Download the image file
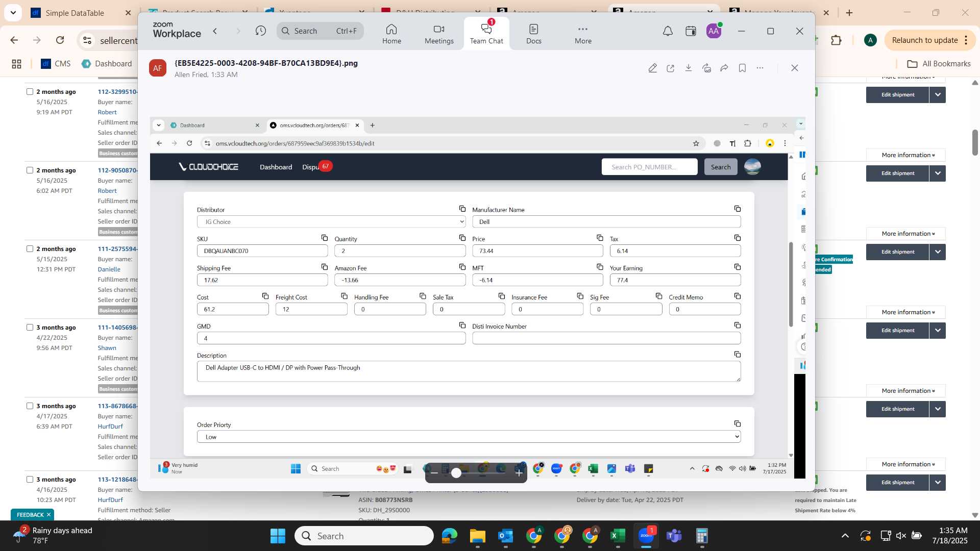The image size is (980, 551). 689,68
